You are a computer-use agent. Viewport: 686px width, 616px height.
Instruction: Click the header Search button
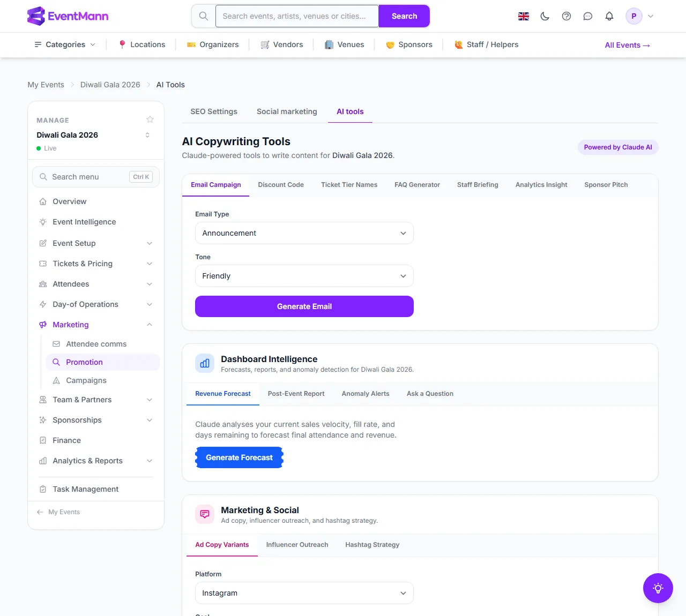tap(404, 16)
